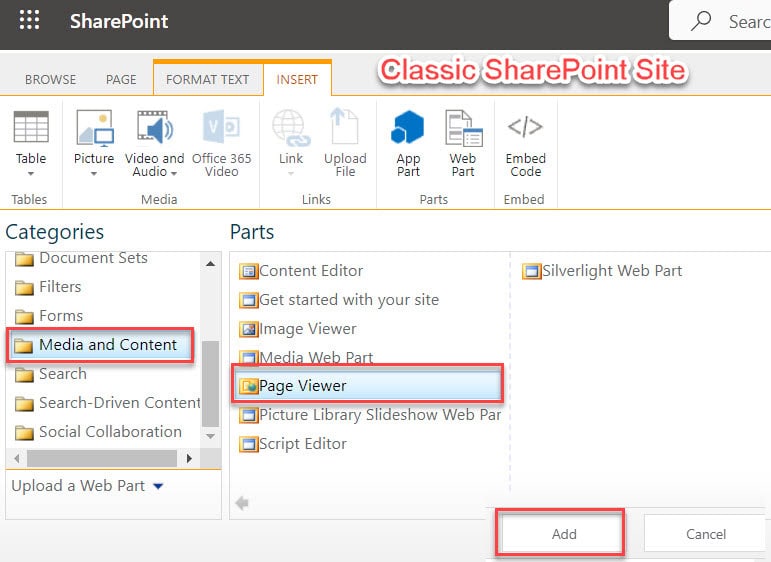The width and height of the screenshot is (771, 562).
Task: Click the Forms folder icon
Action: tap(24, 317)
